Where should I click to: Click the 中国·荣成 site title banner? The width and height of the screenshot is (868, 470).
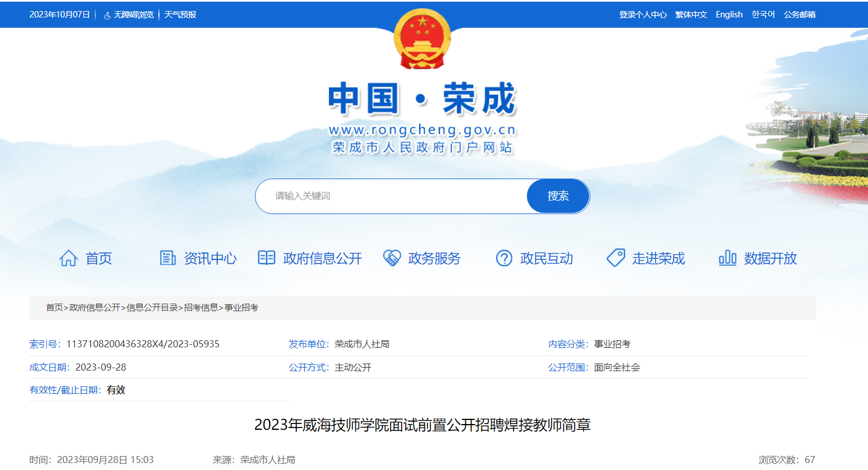pyautogui.click(x=422, y=99)
